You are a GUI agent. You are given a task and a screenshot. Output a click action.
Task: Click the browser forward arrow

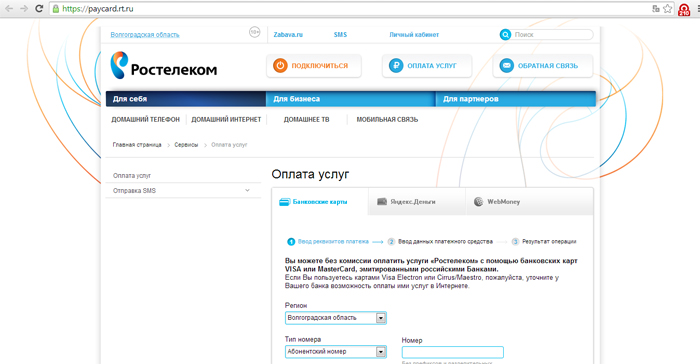pos(24,8)
